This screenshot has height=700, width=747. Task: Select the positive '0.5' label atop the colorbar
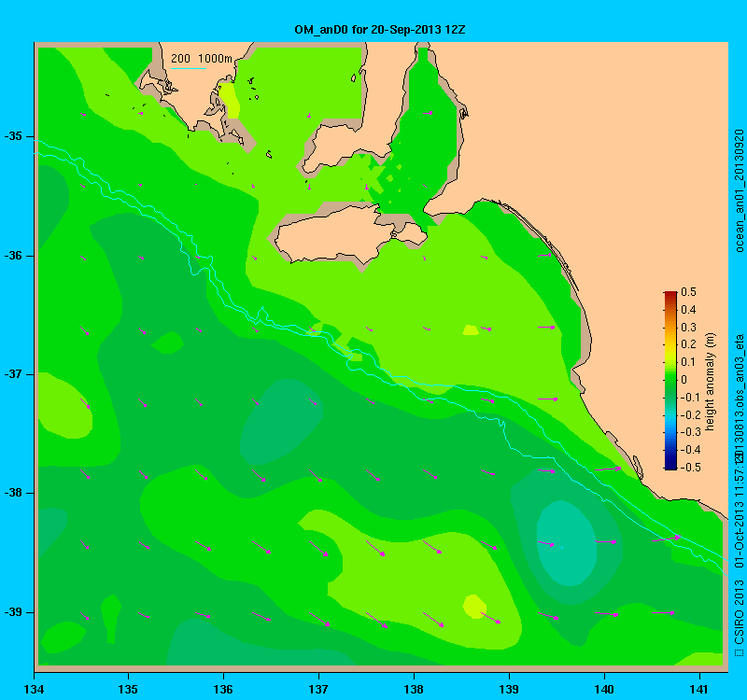[688, 292]
